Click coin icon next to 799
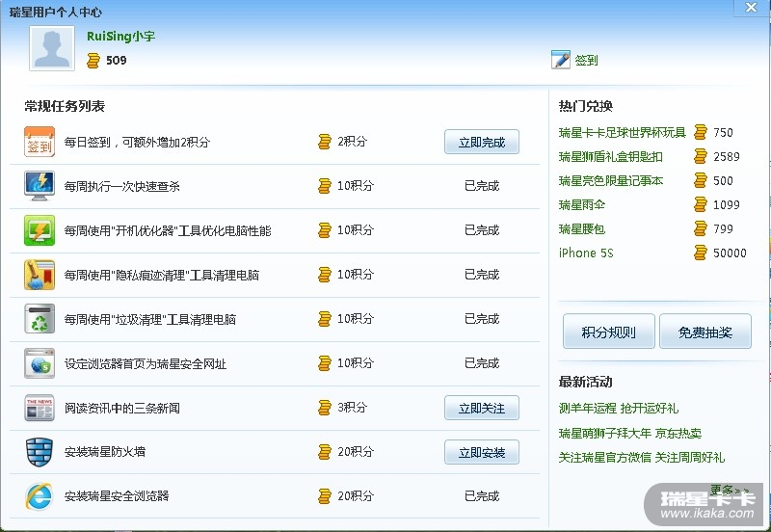 coord(701,228)
